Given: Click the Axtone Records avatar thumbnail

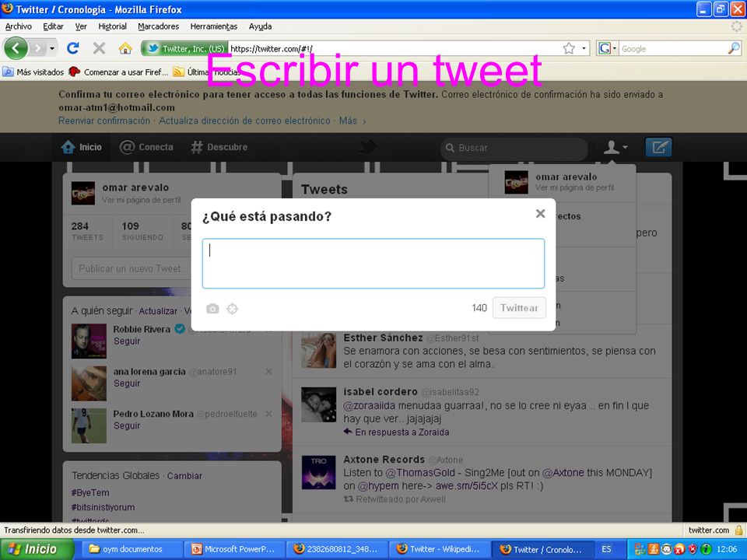Looking at the screenshot, I should [x=319, y=472].
